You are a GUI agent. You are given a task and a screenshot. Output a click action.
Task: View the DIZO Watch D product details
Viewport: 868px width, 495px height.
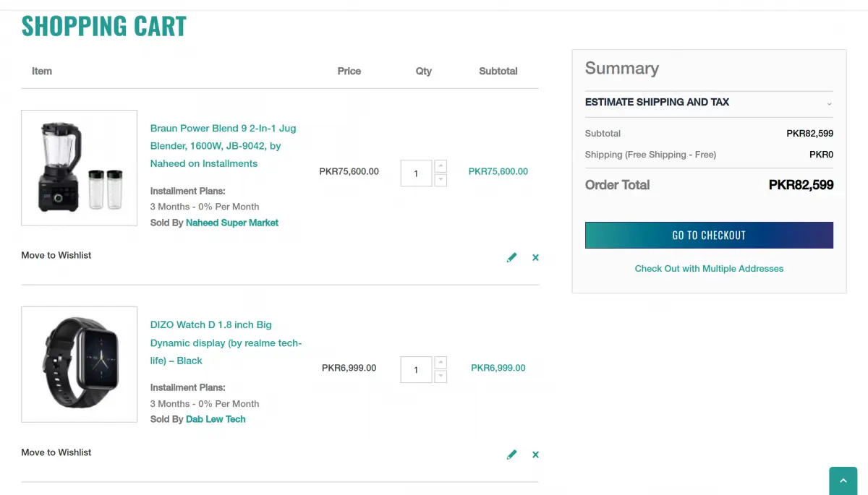pyautogui.click(x=226, y=343)
